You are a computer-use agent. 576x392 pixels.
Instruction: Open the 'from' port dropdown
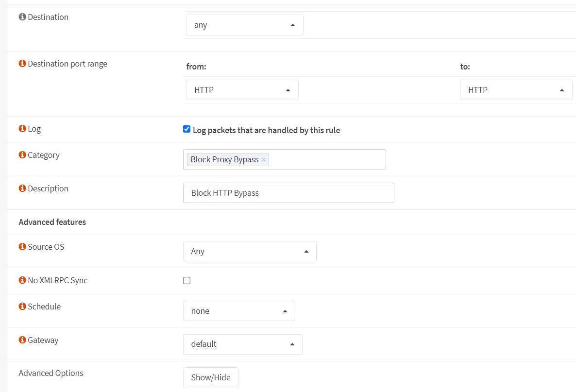[x=242, y=90]
